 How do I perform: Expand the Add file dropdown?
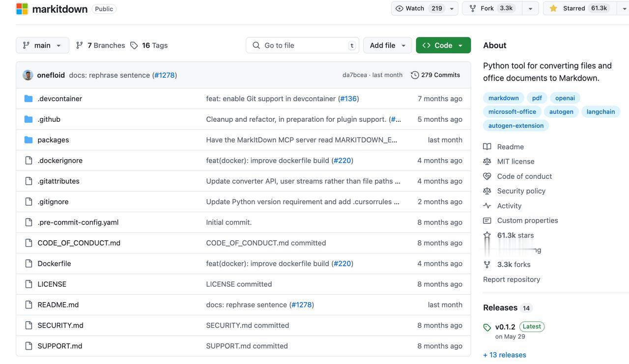point(388,45)
